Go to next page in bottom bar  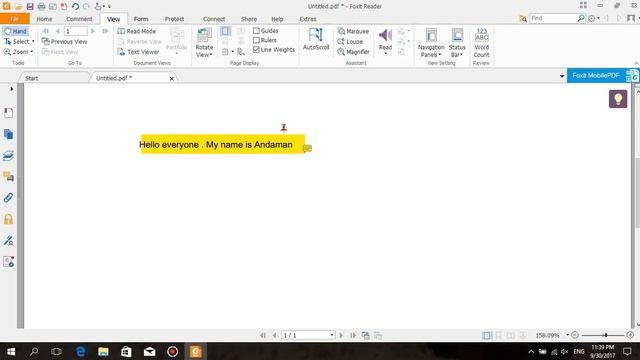pos(341,335)
